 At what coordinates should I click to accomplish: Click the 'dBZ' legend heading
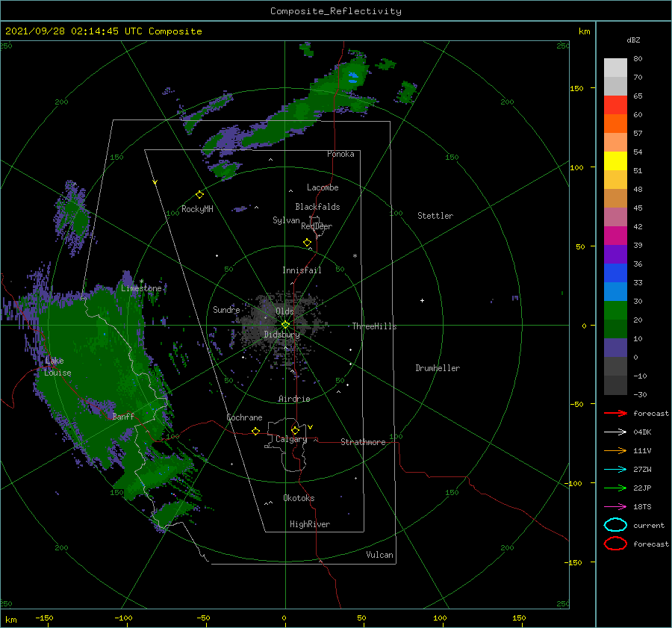[633, 40]
